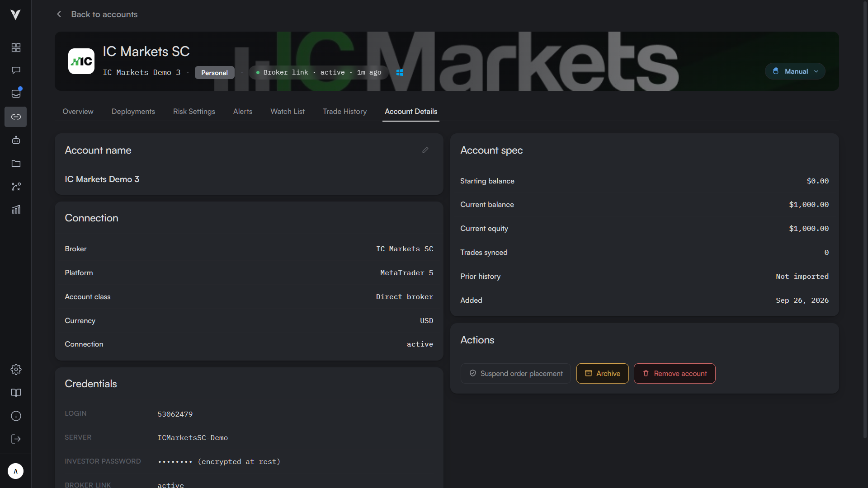This screenshot has height=488, width=868.
Task: Open the Risk Settings tab
Action: tap(194, 112)
